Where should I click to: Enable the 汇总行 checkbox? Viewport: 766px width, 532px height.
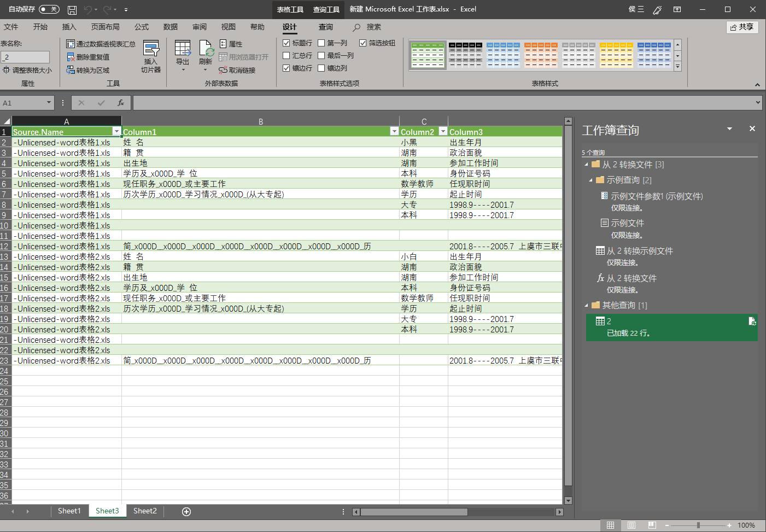(x=287, y=55)
